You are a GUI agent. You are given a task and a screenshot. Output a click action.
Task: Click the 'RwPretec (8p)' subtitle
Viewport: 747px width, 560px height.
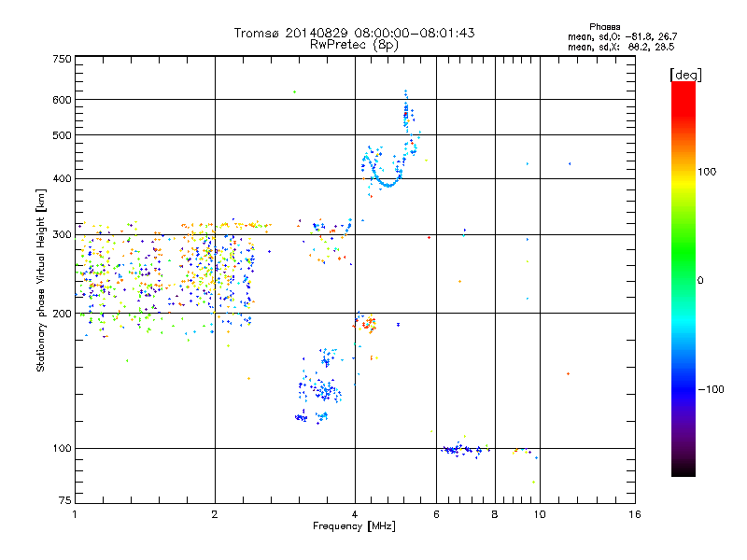pos(354,45)
